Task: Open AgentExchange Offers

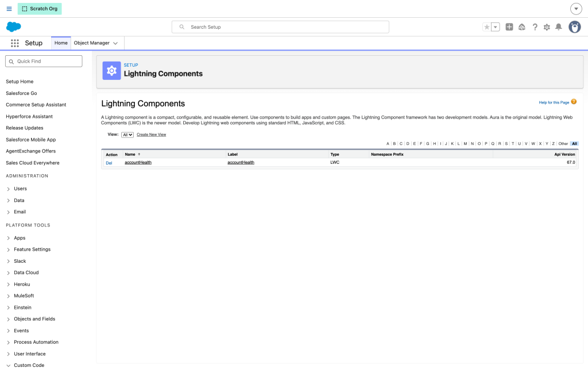Action: 31,151
